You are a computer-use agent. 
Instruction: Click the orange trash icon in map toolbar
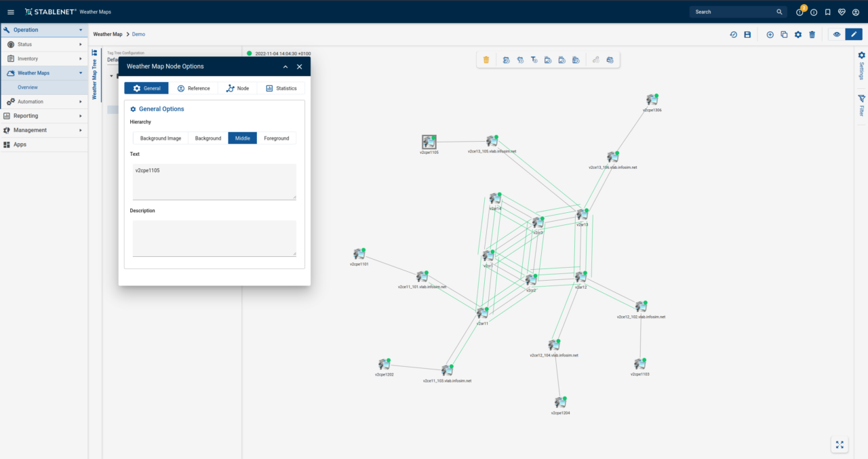tap(486, 60)
